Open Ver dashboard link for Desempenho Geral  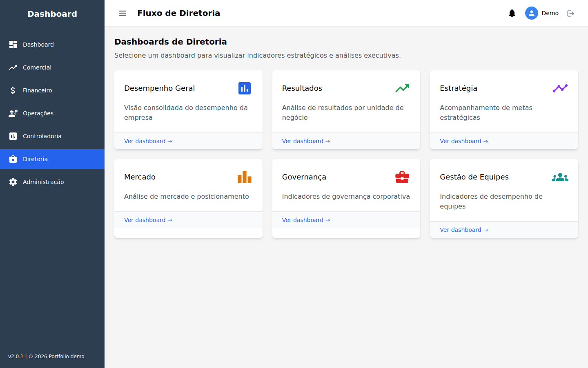[x=148, y=141]
